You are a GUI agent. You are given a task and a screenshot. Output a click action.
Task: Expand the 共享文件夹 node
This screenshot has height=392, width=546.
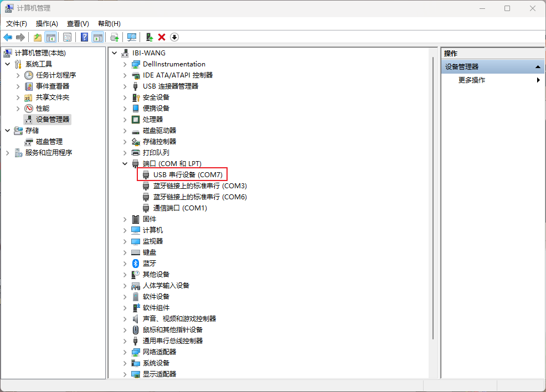click(x=18, y=97)
